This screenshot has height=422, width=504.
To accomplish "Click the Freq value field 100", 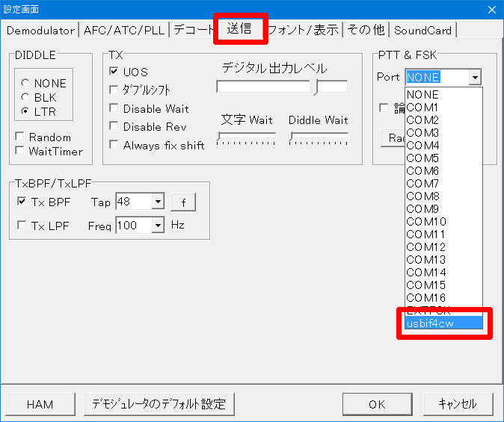I will pyautogui.click(x=134, y=225).
